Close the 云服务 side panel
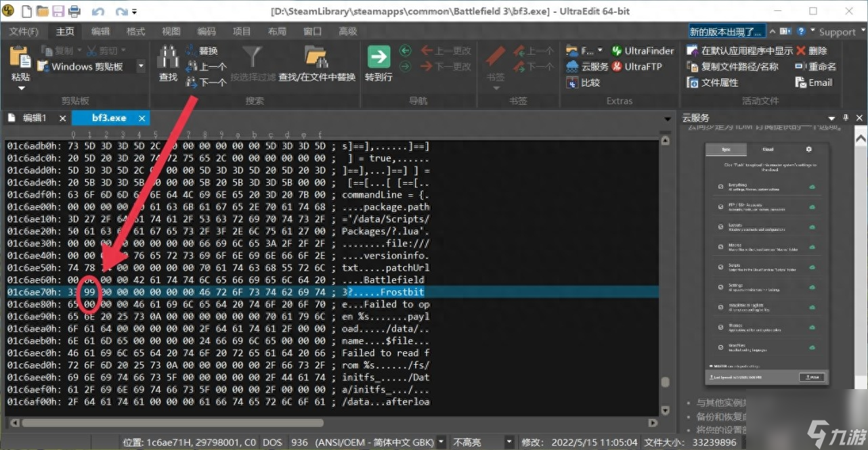The image size is (868, 450). point(860,118)
